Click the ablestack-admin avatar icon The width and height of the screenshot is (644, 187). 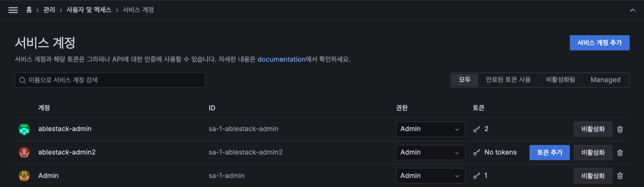pos(24,129)
